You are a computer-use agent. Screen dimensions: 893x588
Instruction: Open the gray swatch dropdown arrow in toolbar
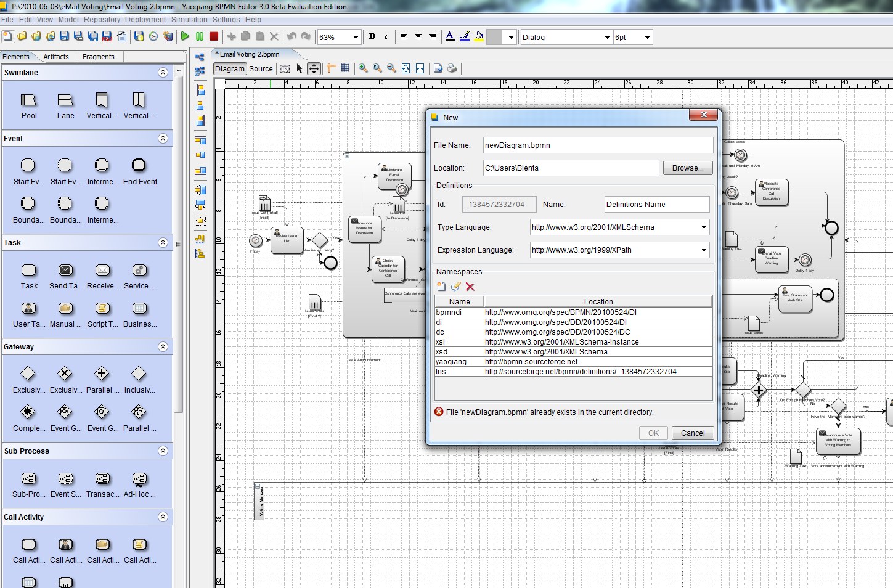(511, 37)
